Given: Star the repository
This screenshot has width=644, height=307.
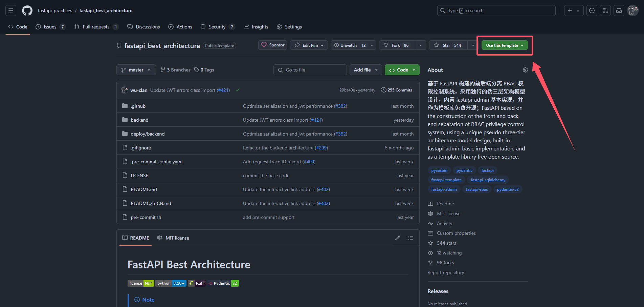Looking at the screenshot, I should (x=448, y=45).
